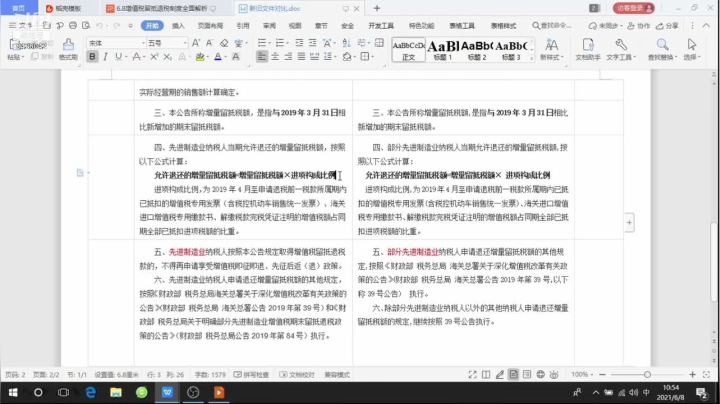Click the paste clipboard icon
The width and height of the screenshot is (720, 404).
pyautogui.click(x=14, y=45)
